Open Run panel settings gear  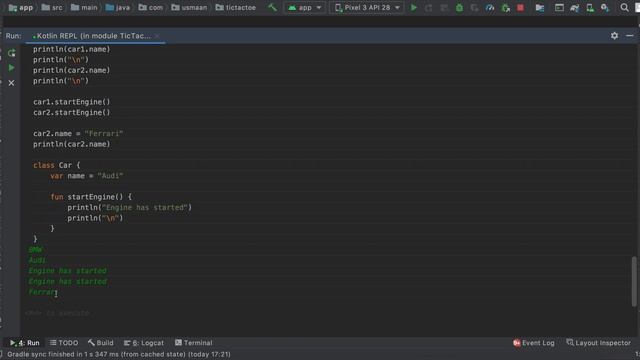click(614, 36)
